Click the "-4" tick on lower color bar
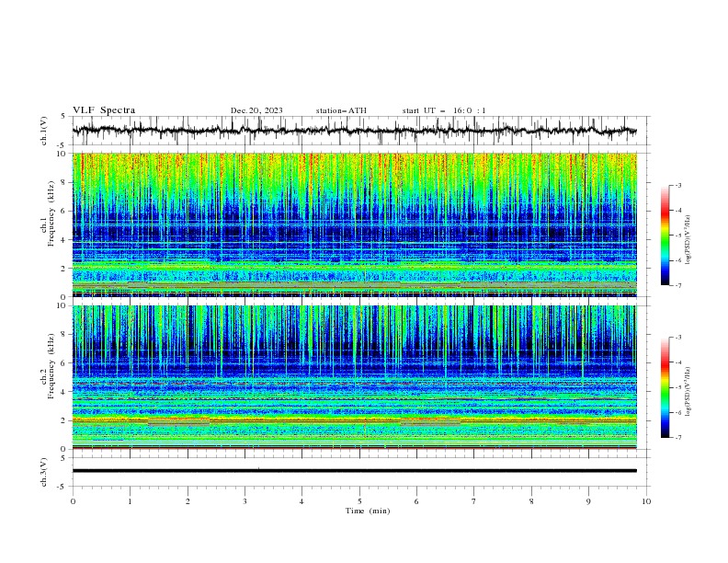728x563 pixels. tap(677, 362)
